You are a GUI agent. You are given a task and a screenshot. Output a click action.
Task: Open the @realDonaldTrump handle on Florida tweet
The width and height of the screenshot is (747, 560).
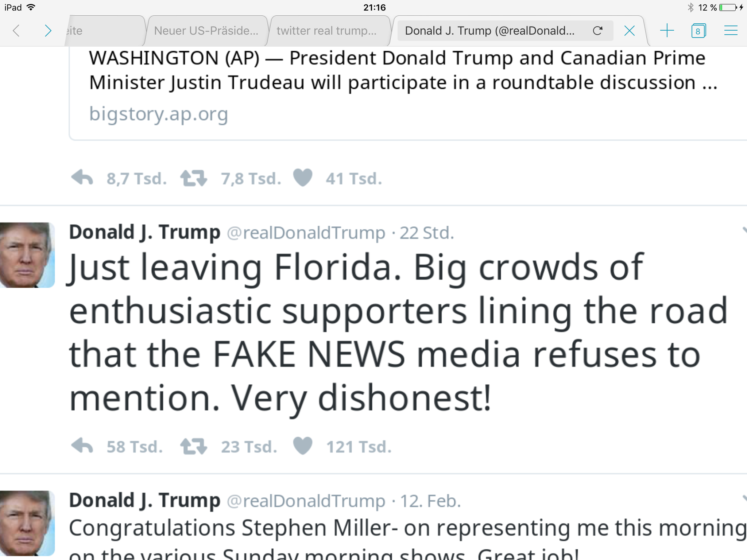pos(306,233)
